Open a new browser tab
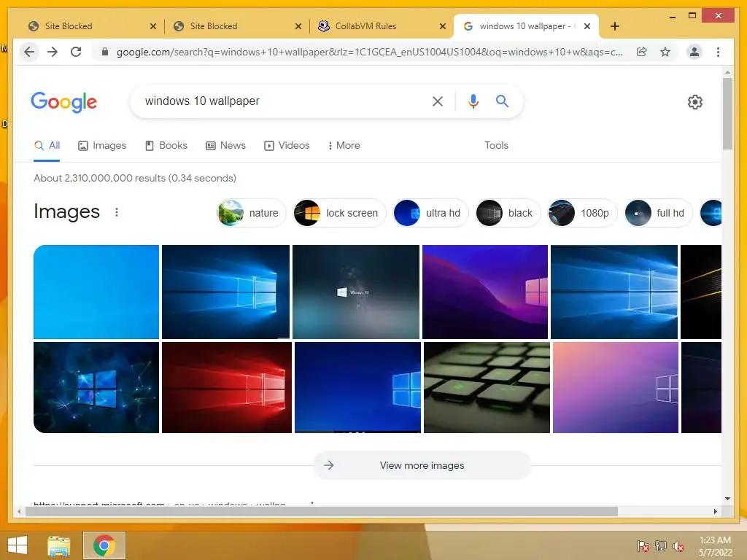The width and height of the screenshot is (747, 560). pos(614,26)
